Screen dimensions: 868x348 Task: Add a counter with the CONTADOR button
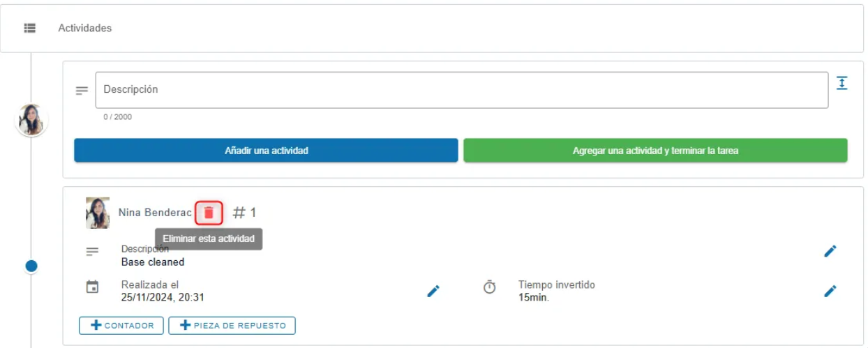(x=121, y=326)
